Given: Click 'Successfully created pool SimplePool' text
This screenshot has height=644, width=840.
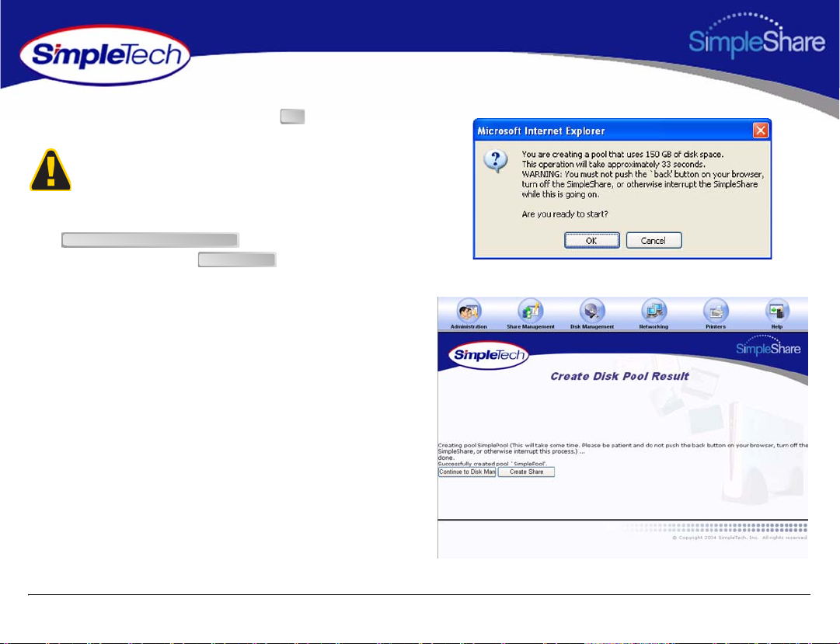Looking at the screenshot, I should pos(493,464).
